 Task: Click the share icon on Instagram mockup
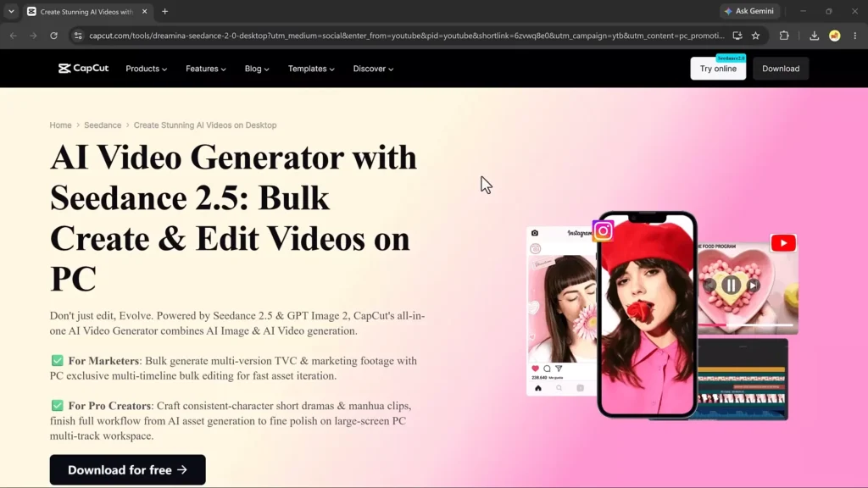point(559,369)
